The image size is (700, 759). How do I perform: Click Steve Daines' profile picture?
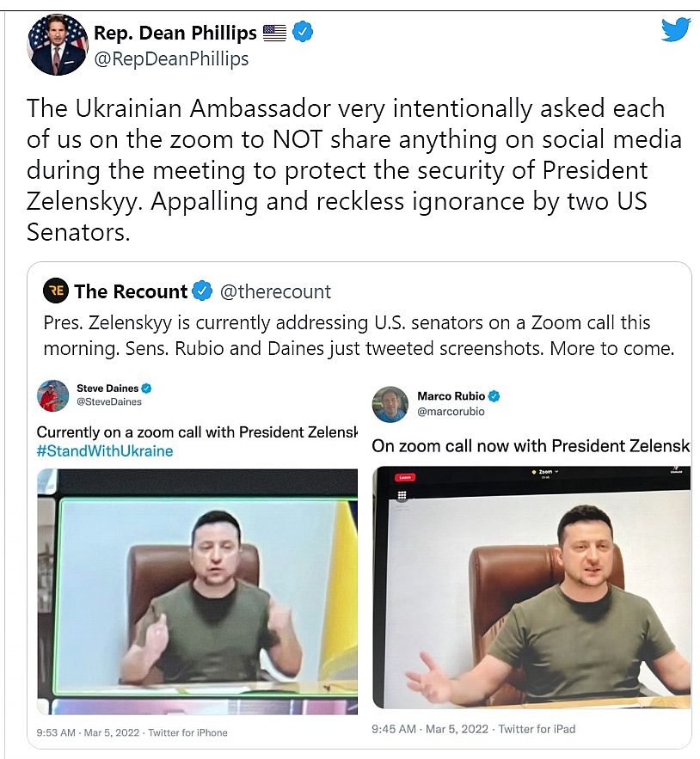point(52,395)
